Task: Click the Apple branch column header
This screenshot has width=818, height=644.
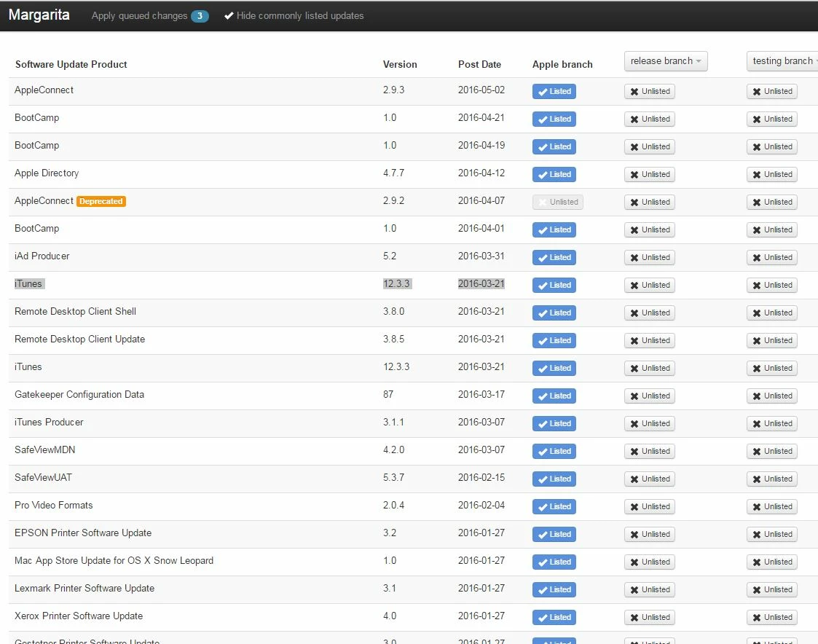Action: coord(562,64)
